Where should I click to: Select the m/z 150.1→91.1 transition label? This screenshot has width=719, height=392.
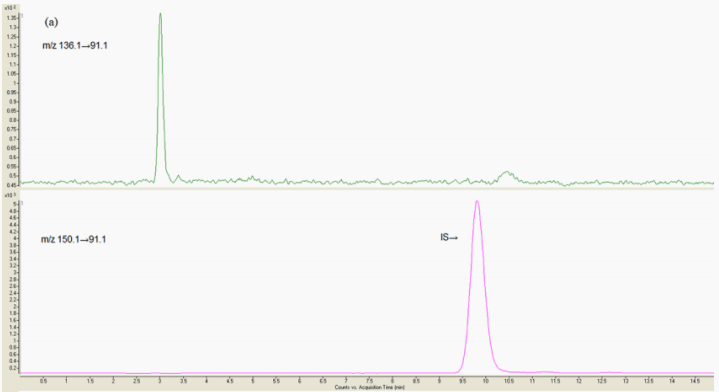[x=73, y=239]
